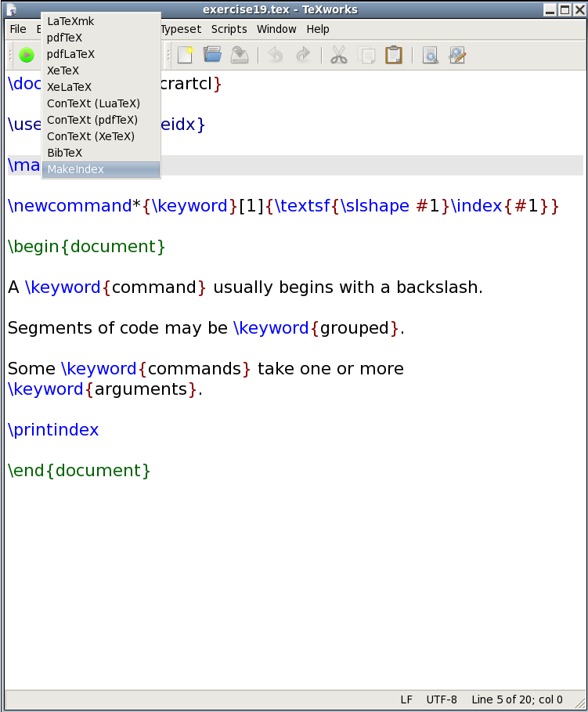
Task: Click the green Typeset run button
Action: click(27, 55)
